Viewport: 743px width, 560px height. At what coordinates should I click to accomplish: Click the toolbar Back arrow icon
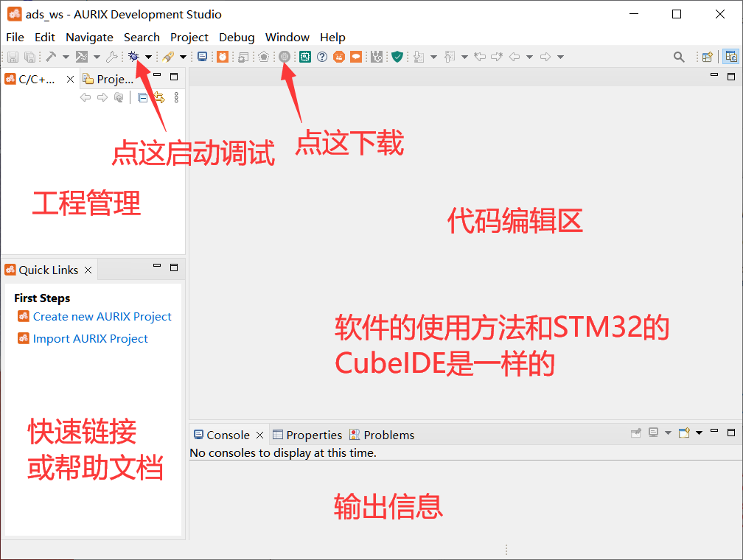[x=514, y=57]
